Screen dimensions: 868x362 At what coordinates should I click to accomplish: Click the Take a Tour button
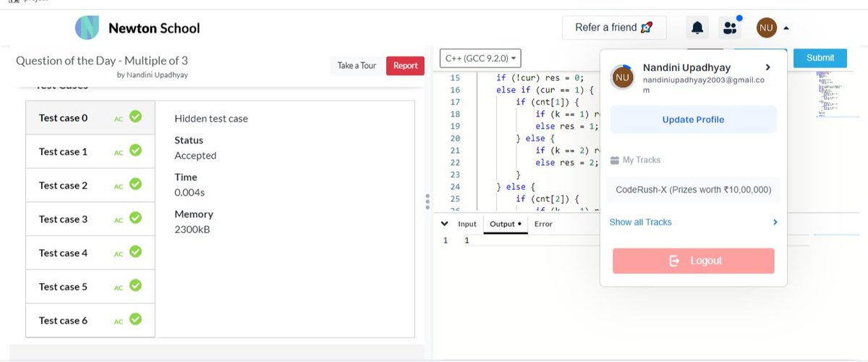pos(357,66)
